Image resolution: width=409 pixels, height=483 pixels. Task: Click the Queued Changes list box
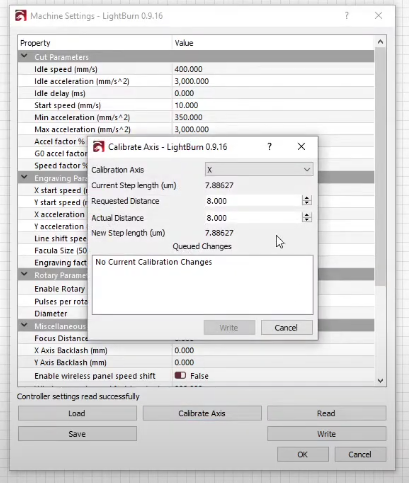(x=203, y=285)
